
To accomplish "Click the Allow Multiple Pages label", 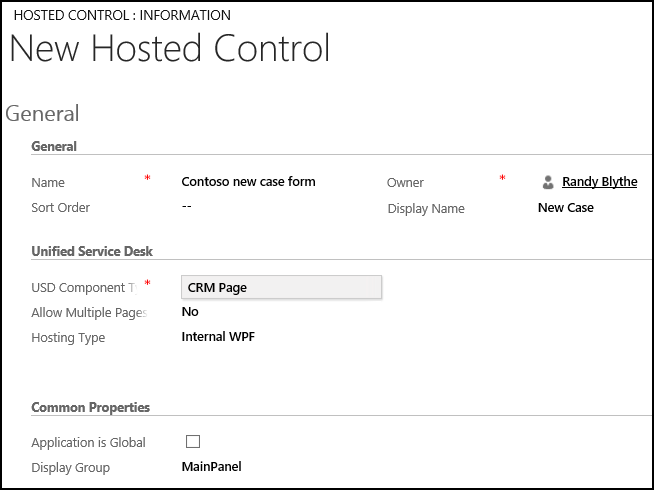I will (x=89, y=313).
